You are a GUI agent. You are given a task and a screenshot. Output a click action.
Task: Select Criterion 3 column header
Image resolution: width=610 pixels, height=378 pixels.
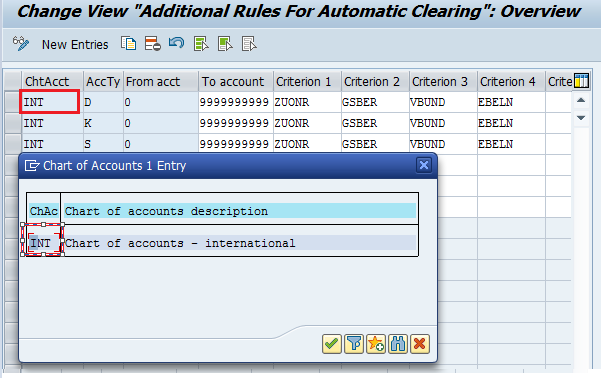(443, 81)
